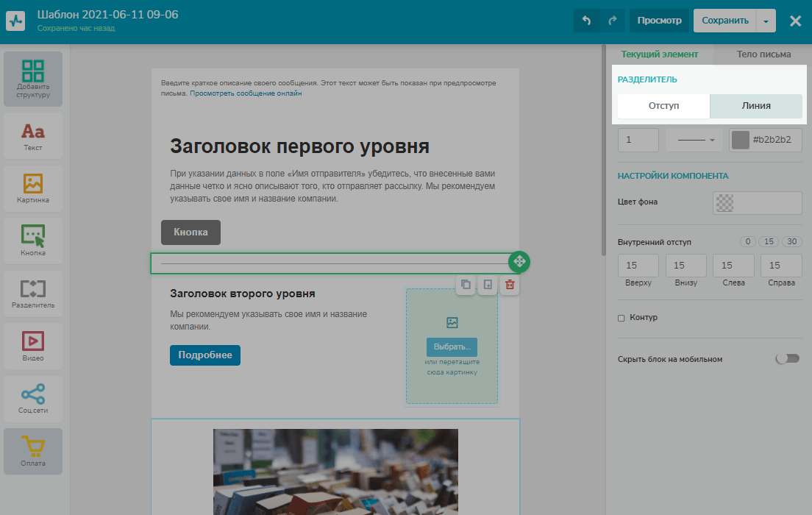Set inner padding preset to 30
812x515 pixels.
[x=791, y=242]
